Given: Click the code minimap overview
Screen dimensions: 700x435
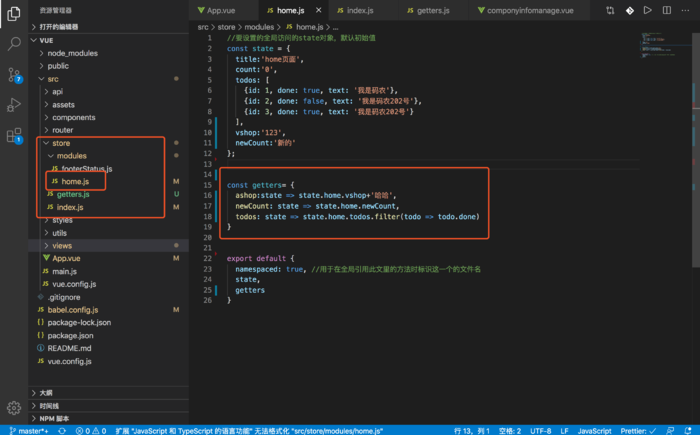Looking at the screenshot, I should [664, 45].
